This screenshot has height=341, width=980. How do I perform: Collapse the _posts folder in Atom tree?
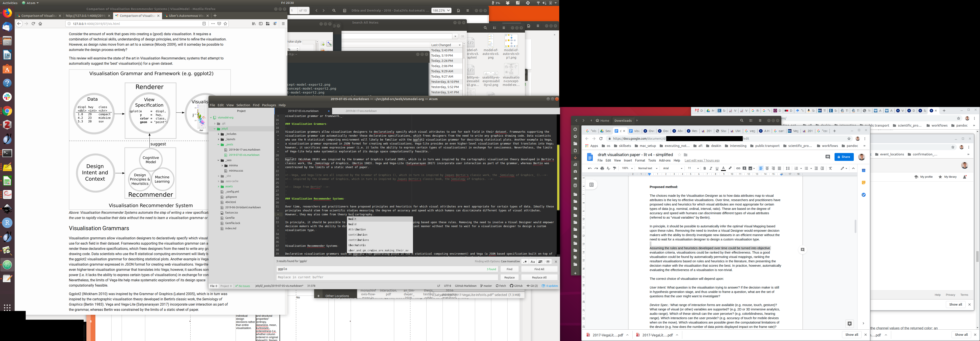coord(218,144)
